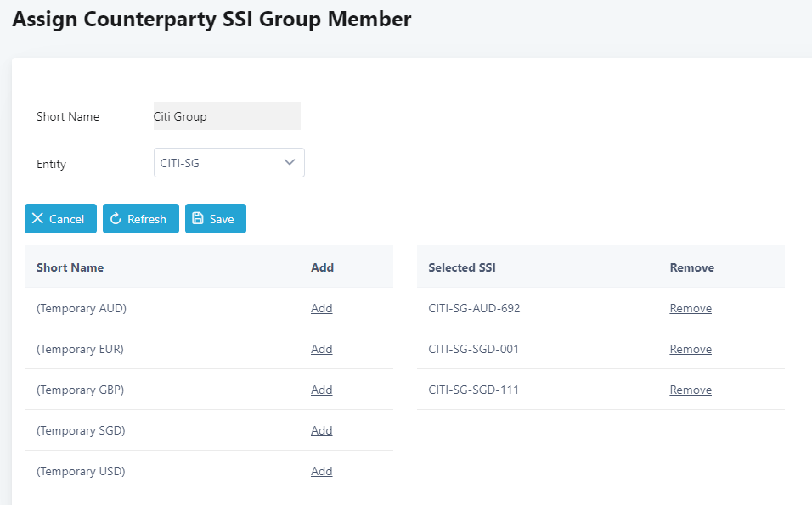Hit the floppy disk Save icon
This screenshot has height=505, width=812.
(198, 219)
